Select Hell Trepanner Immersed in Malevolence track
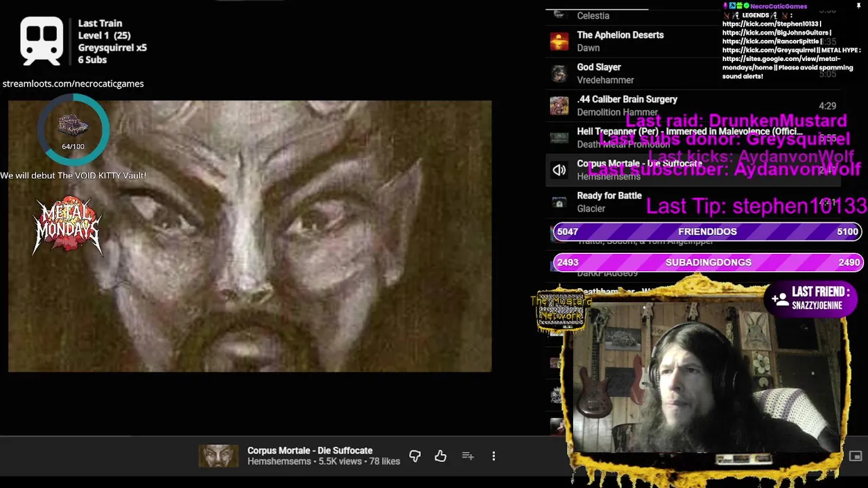The image size is (868, 488). pyautogui.click(x=690, y=131)
